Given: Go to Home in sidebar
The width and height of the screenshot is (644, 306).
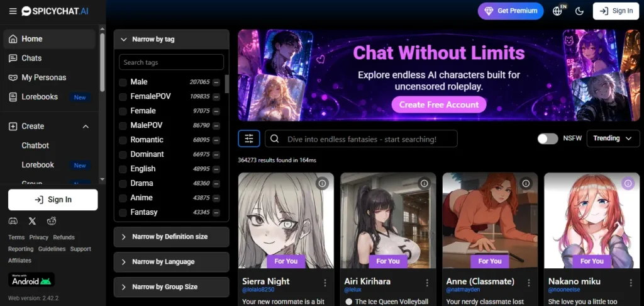Looking at the screenshot, I should coord(49,38).
